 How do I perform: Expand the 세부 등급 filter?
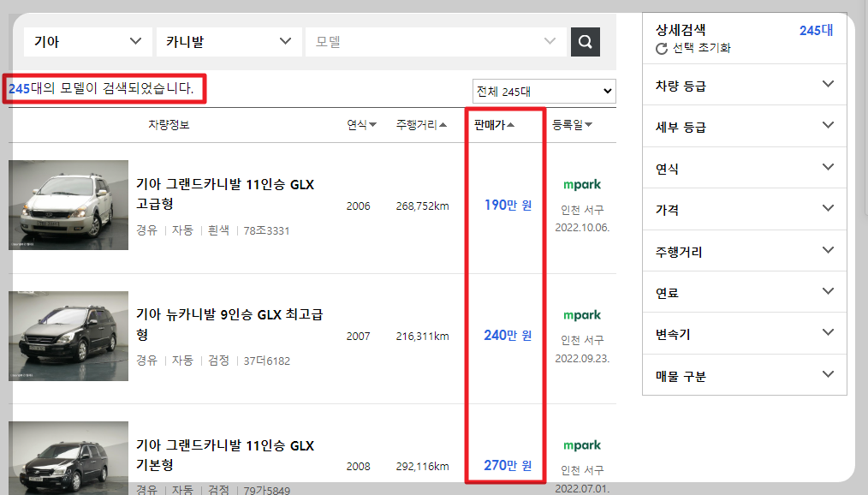point(745,127)
